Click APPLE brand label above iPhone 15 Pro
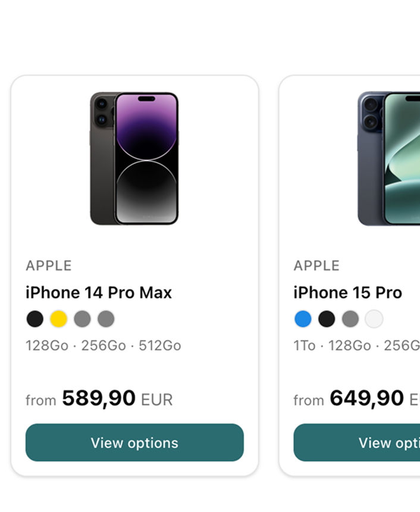This screenshot has height=512, width=420. pyautogui.click(x=316, y=266)
